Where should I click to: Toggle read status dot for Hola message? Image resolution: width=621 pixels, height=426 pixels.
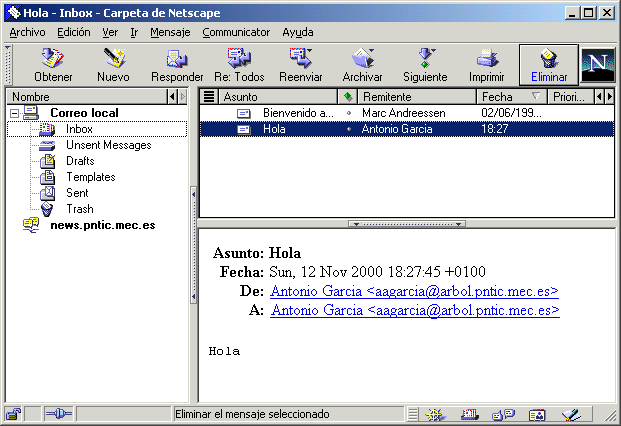point(349,129)
